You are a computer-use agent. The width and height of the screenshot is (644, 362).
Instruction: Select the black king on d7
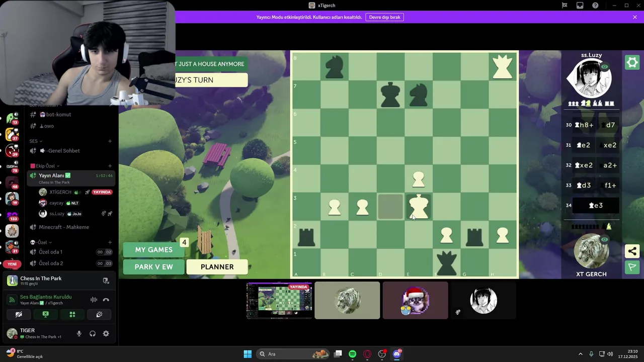(390, 95)
